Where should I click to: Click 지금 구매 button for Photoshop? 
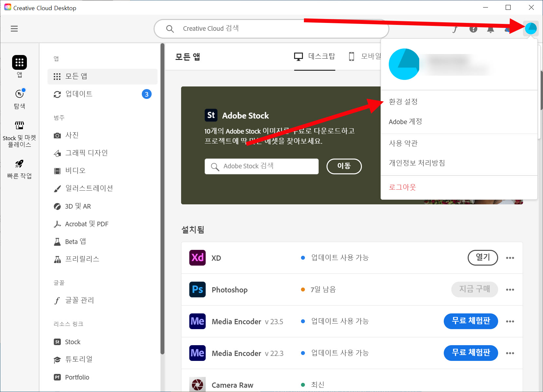[475, 289]
